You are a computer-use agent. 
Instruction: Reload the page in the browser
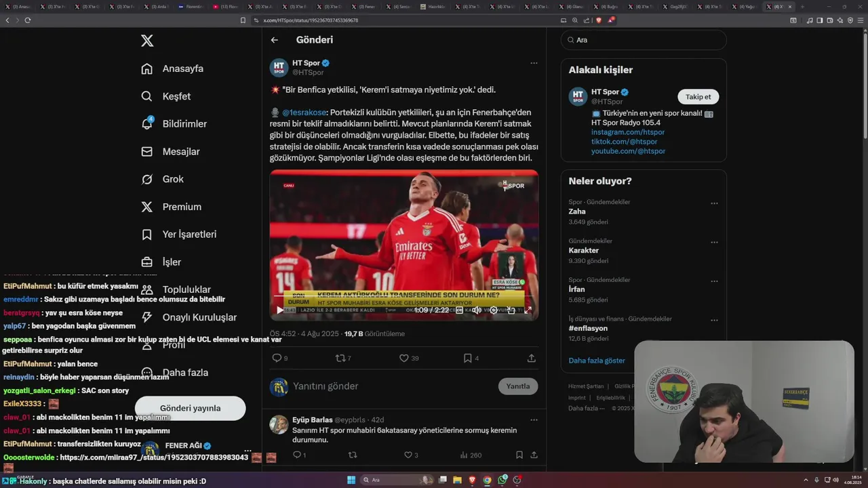pos(28,20)
